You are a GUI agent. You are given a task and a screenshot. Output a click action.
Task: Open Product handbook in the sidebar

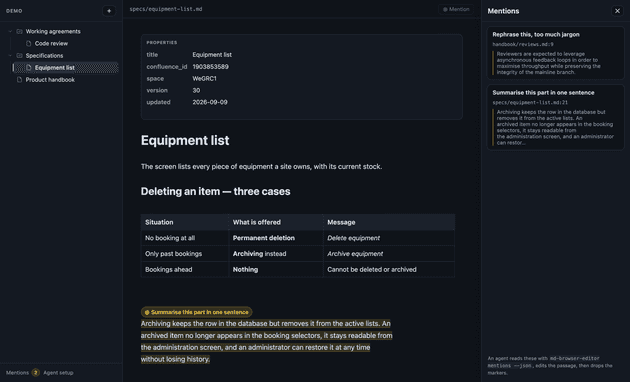[x=50, y=80]
